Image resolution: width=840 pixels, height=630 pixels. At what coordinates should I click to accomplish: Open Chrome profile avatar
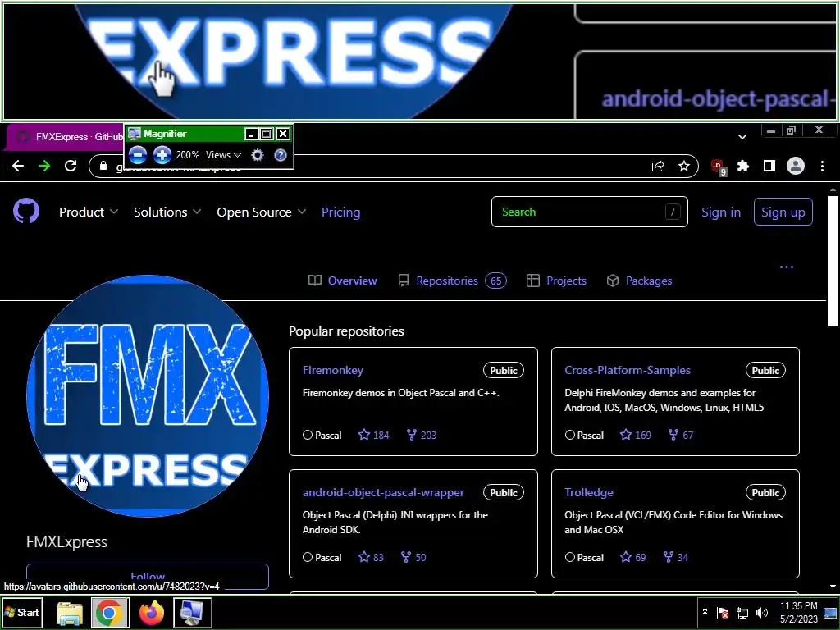[796, 166]
